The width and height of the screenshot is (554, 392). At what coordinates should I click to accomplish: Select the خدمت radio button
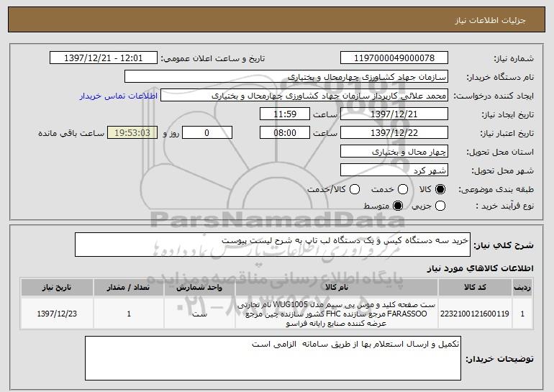402,190
